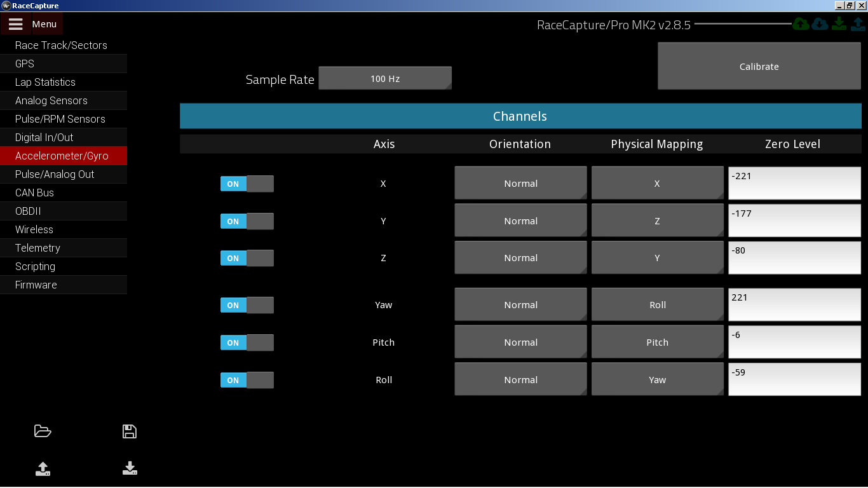The image size is (868, 488).
Task: Turn off the X axis channel switch
Action: pyautogui.click(x=247, y=184)
